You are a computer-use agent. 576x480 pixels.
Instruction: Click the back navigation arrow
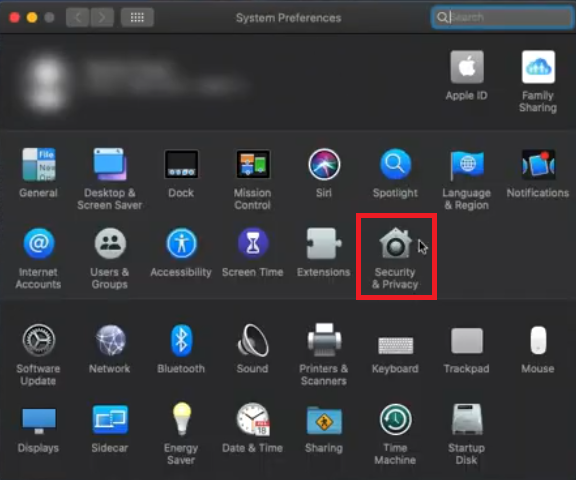tap(77, 17)
